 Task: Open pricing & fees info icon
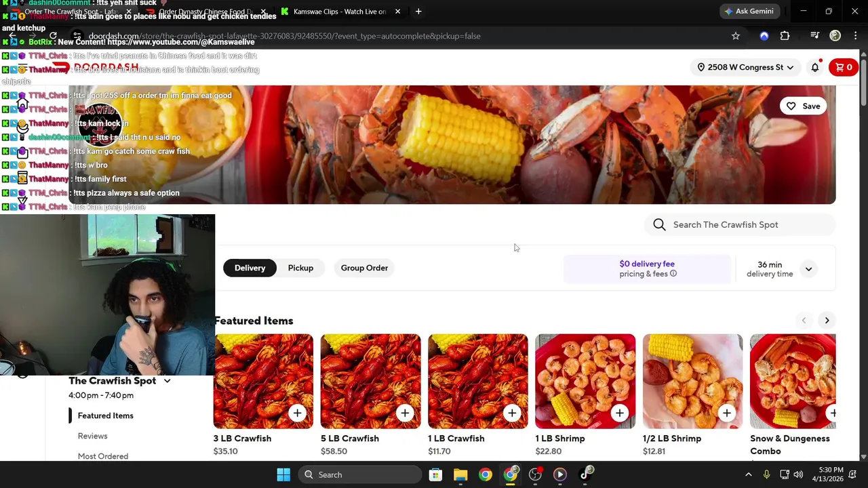tap(673, 274)
